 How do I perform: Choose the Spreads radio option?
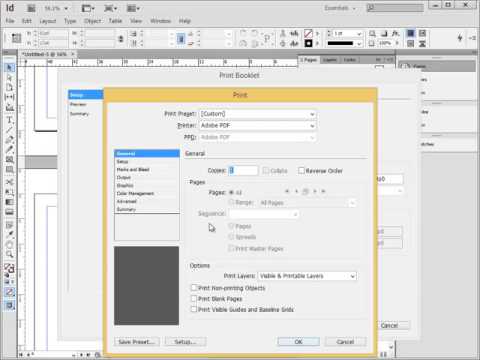pyautogui.click(x=231, y=237)
